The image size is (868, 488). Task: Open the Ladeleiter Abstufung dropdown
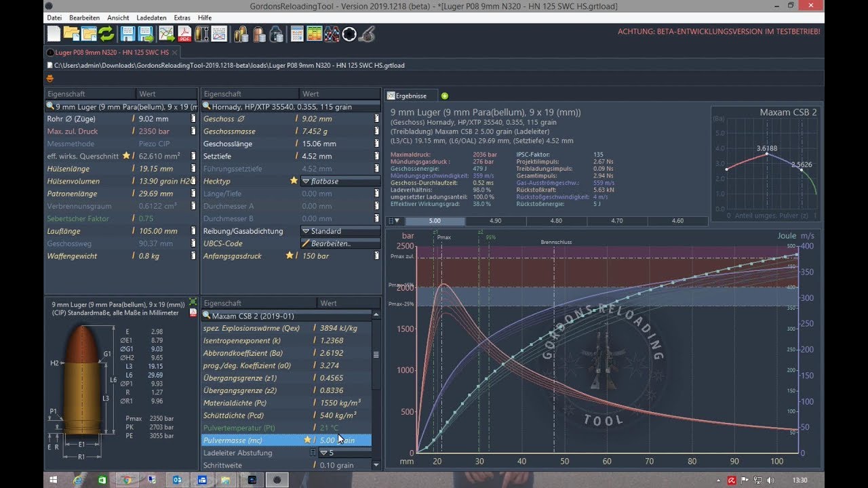344,452
